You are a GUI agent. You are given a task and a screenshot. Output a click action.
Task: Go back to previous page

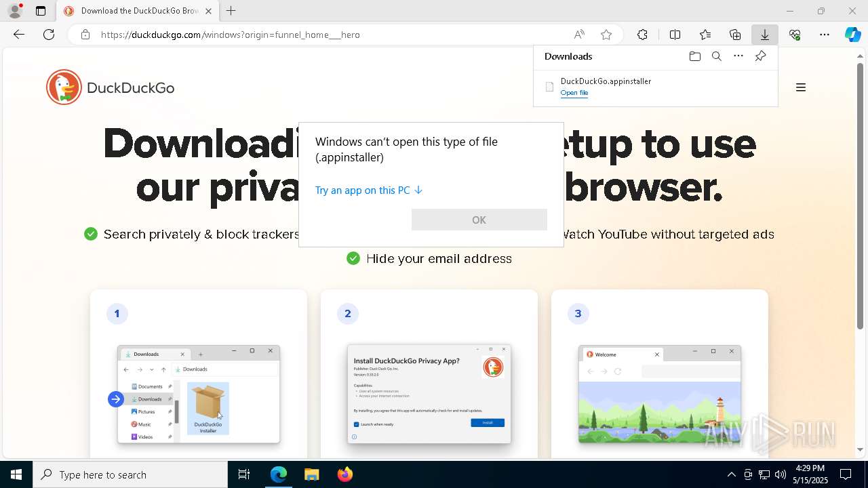(x=19, y=35)
